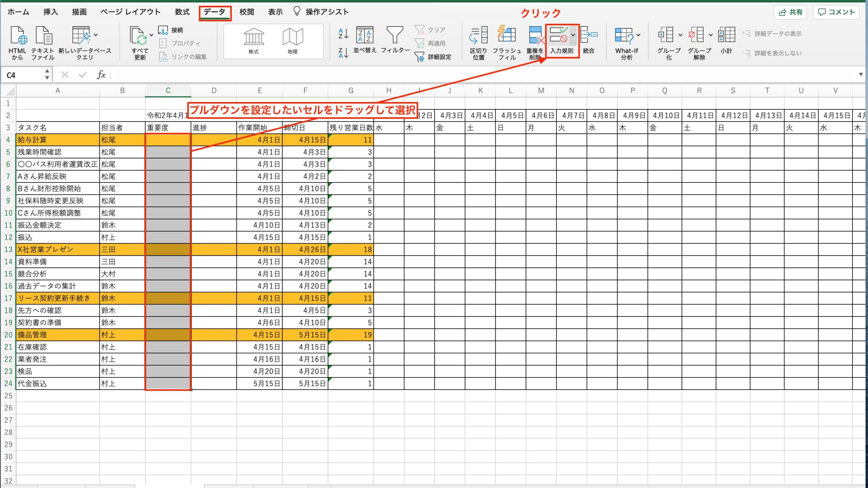Select row 13 header
The height and width of the screenshot is (488, 868).
point(8,249)
